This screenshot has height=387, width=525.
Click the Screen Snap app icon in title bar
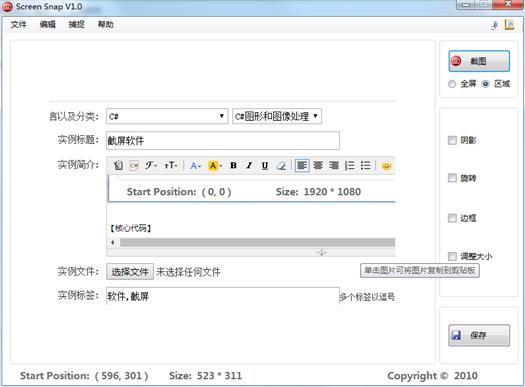pyautogui.click(x=7, y=7)
